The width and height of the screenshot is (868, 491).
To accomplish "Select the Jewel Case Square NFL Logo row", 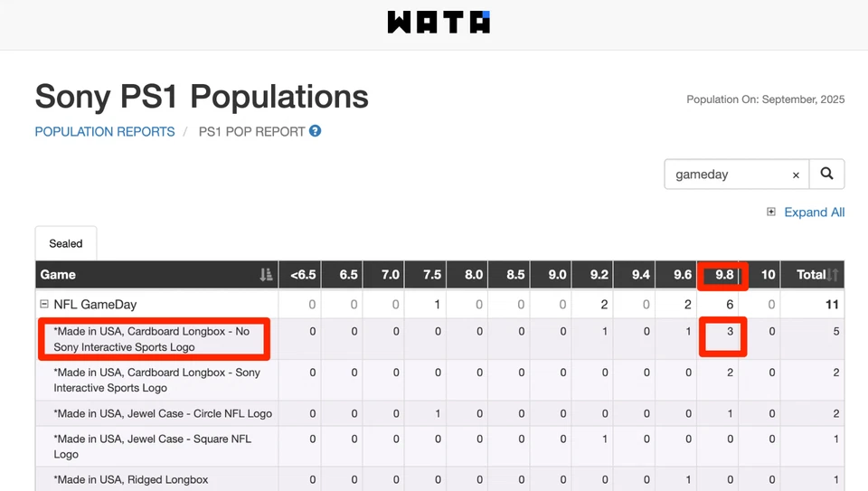I will [x=152, y=447].
